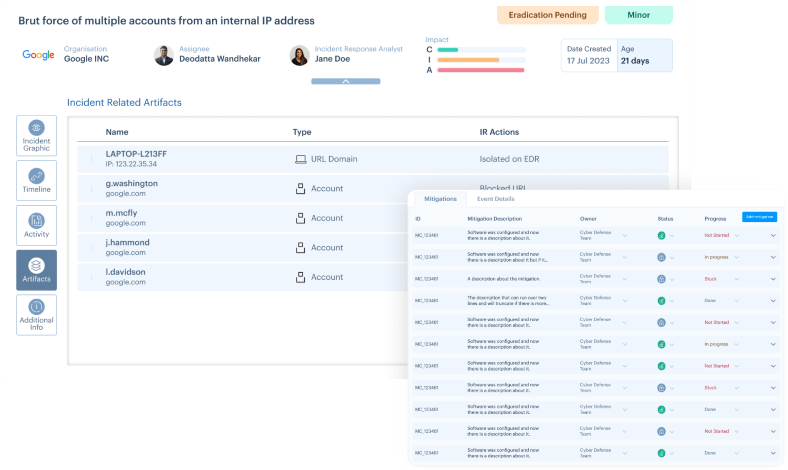Click Deodatta Wandhekar's assignee avatar
The image size is (788, 470).
pyautogui.click(x=164, y=55)
